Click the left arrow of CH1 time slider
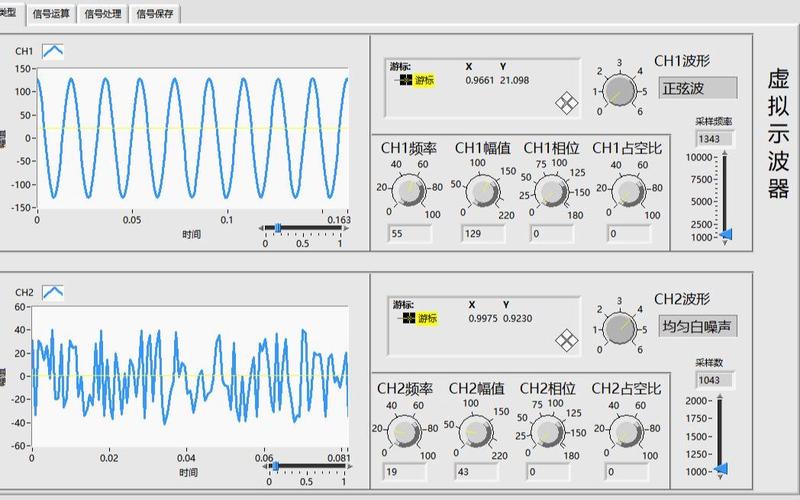This screenshot has height=500, width=800. (x=261, y=228)
